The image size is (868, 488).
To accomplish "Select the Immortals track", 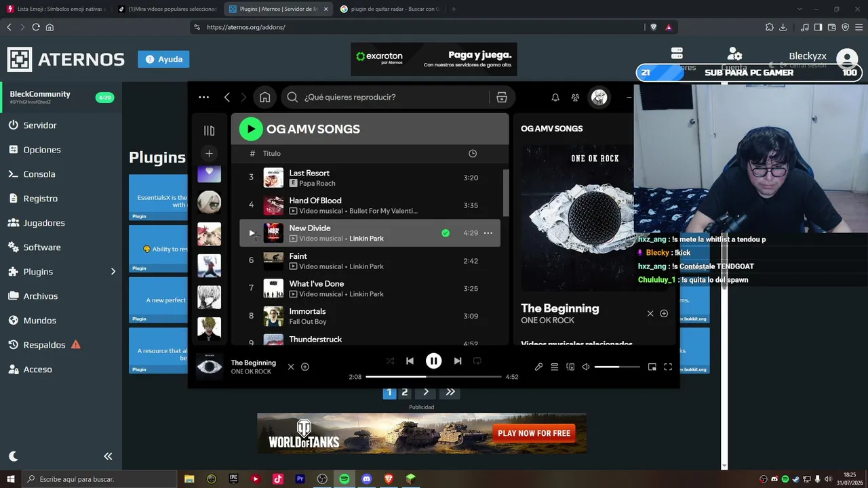I will click(x=370, y=316).
